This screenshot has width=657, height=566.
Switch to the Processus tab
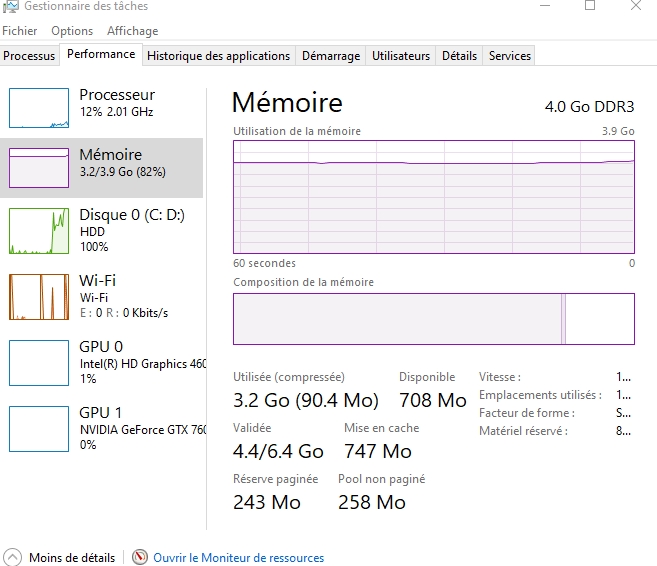pos(29,56)
